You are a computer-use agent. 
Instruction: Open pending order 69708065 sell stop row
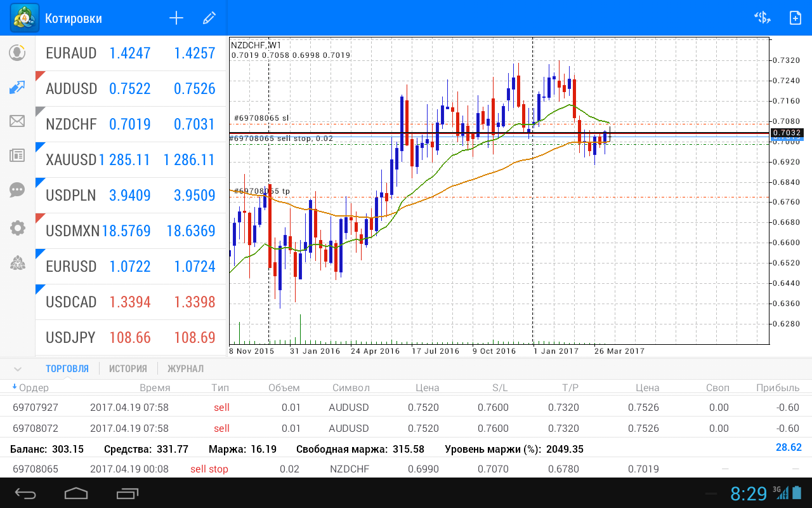click(406, 469)
